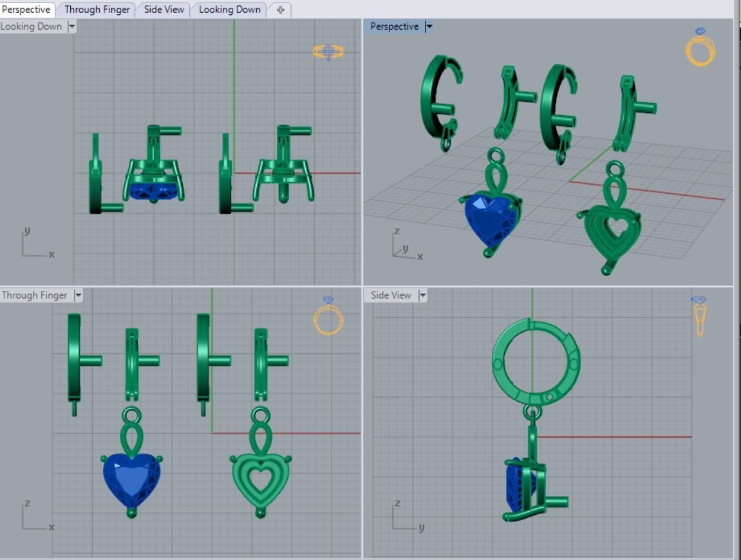Select the Looking Down tab

[x=229, y=10]
